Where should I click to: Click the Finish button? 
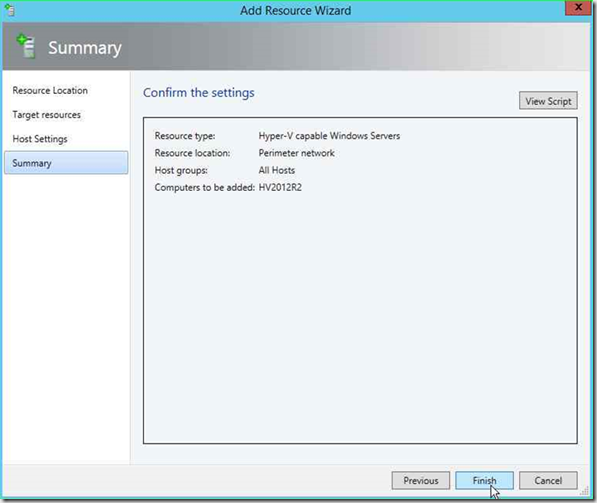pyautogui.click(x=484, y=481)
